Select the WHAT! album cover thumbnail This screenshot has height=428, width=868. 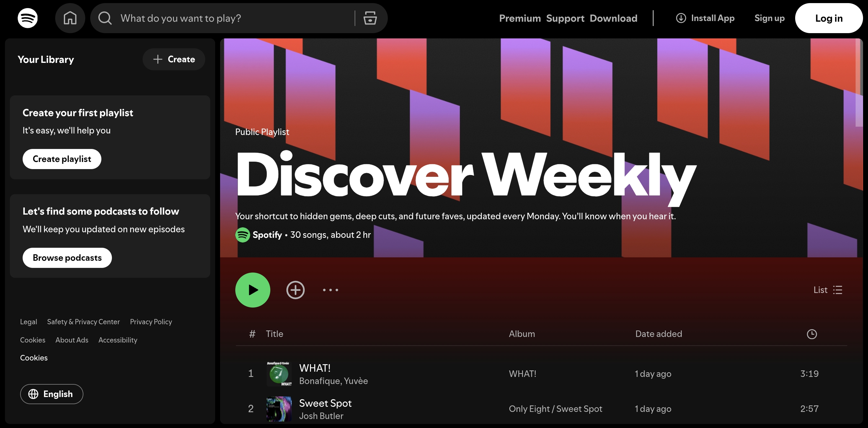[279, 374]
